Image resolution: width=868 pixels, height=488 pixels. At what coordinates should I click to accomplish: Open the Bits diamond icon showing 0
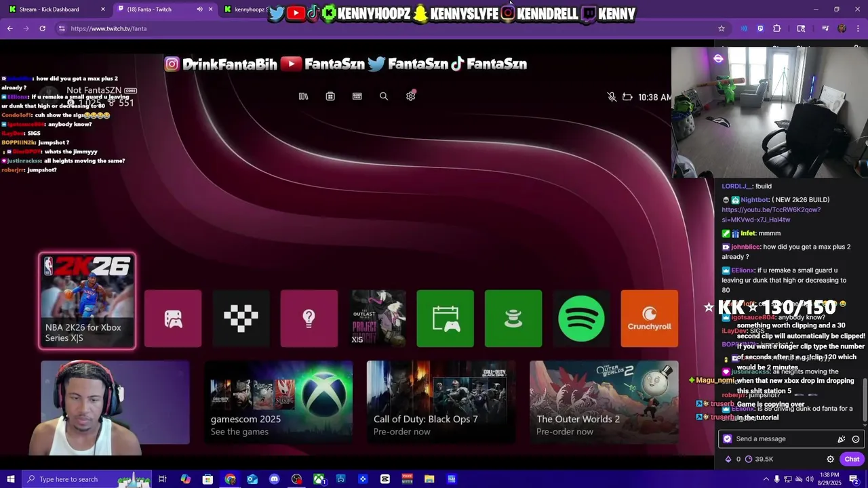[x=728, y=459]
